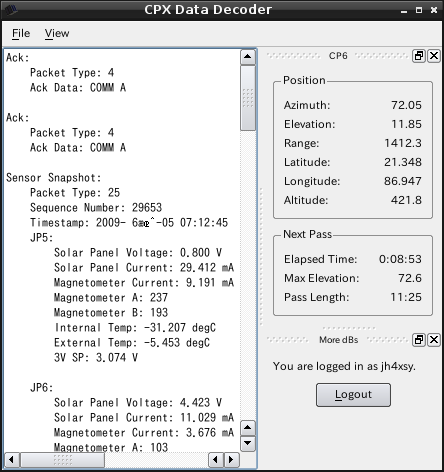
Task: Click the vertical scrollbar thumb
Action: pyautogui.click(x=248, y=98)
